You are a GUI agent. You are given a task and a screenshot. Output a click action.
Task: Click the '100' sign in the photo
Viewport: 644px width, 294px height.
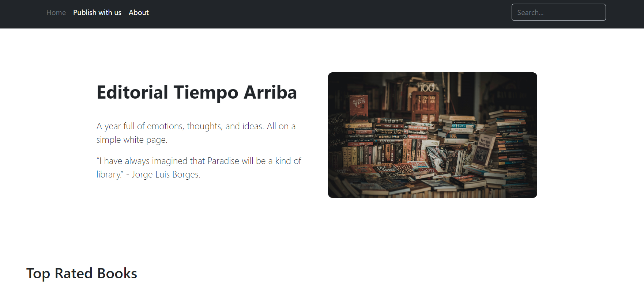click(x=426, y=88)
